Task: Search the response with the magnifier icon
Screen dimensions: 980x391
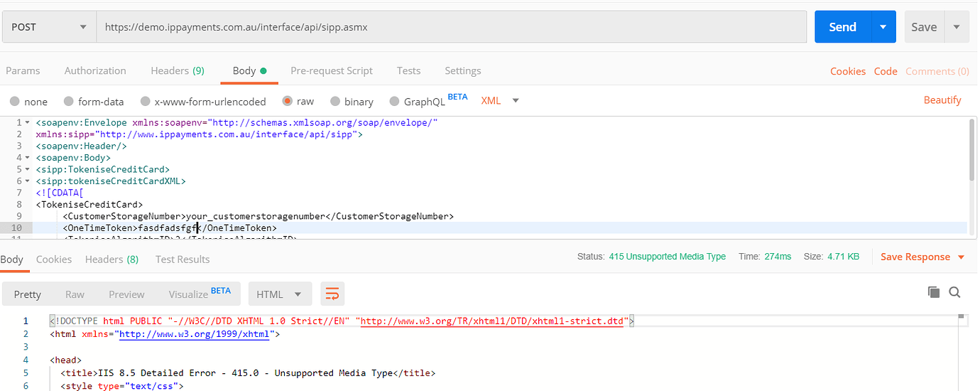Action: pos(954,292)
